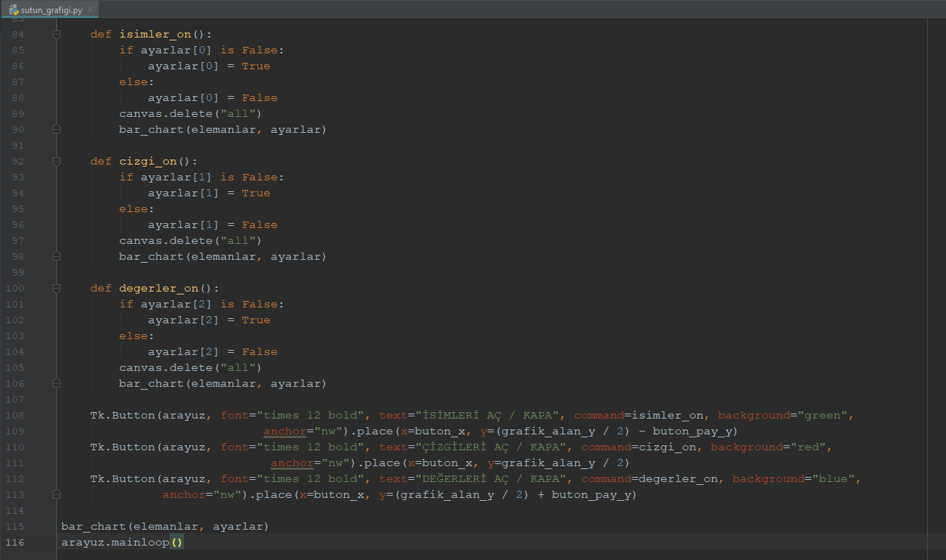Close the sutun_grafigi.py editor tab
The width and height of the screenshot is (946, 560).
(x=90, y=9)
